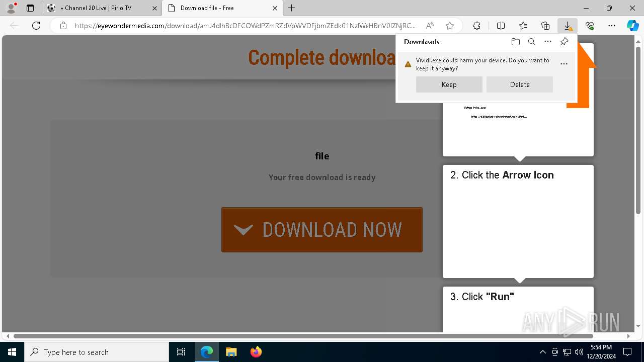Toggle Split screen view
644x362 pixels.
[501, 26]
